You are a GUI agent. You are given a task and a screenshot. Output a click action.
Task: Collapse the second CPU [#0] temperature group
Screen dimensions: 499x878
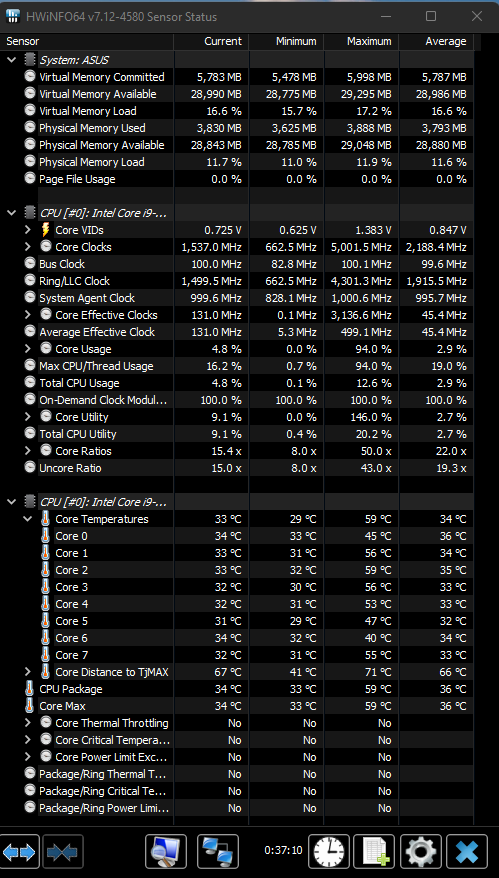click(12, 502)
